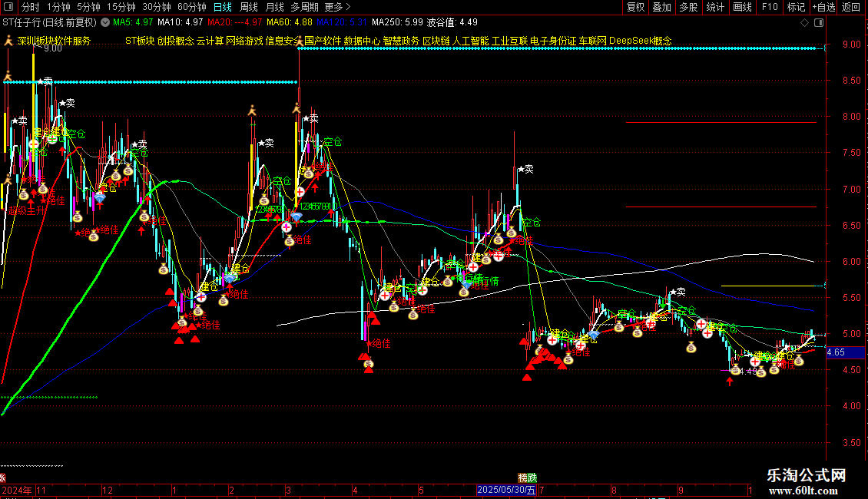Open the 数据中心 concept tag
868x499 pixels.
(x=362, y=41)
